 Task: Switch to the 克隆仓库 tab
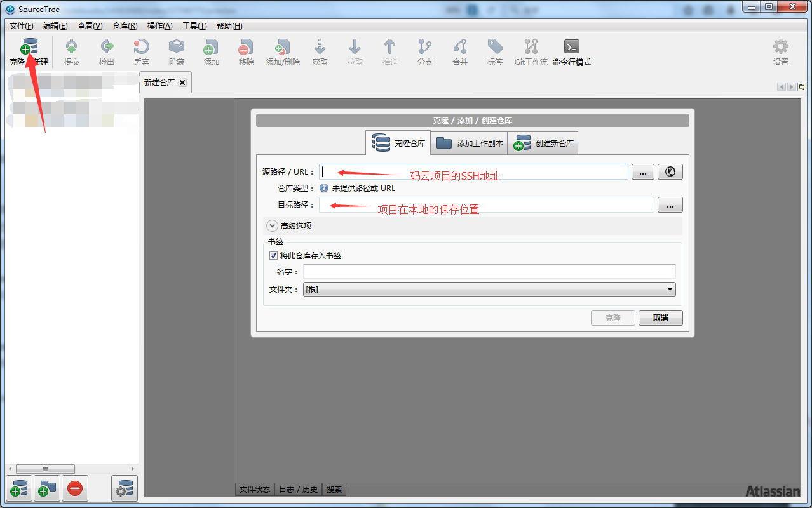(x=398, y=143)
